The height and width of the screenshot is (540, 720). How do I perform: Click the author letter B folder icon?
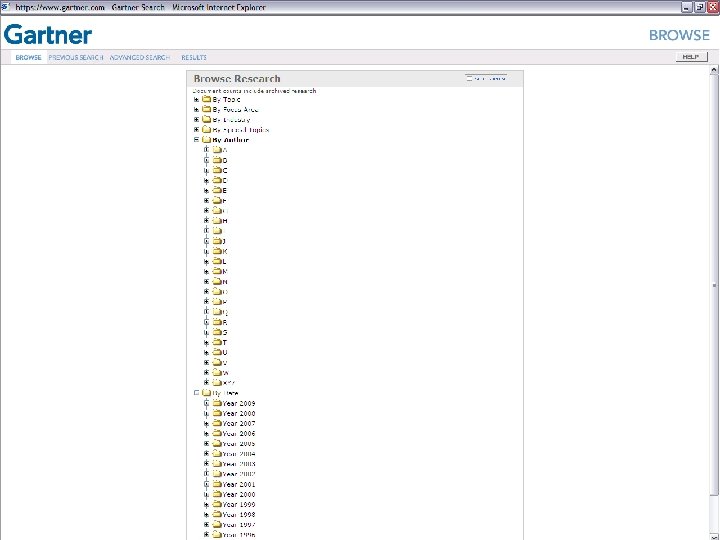[217, 160]
